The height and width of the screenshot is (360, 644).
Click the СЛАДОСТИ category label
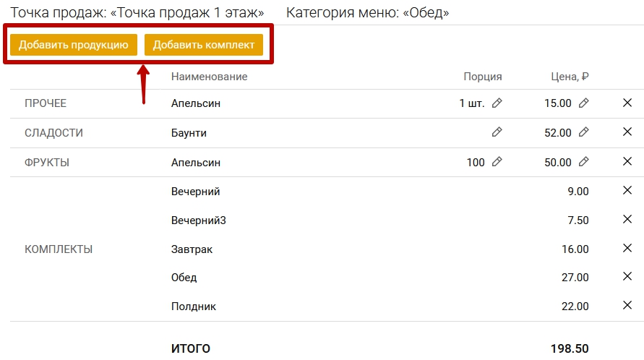[x=53, y=133]
